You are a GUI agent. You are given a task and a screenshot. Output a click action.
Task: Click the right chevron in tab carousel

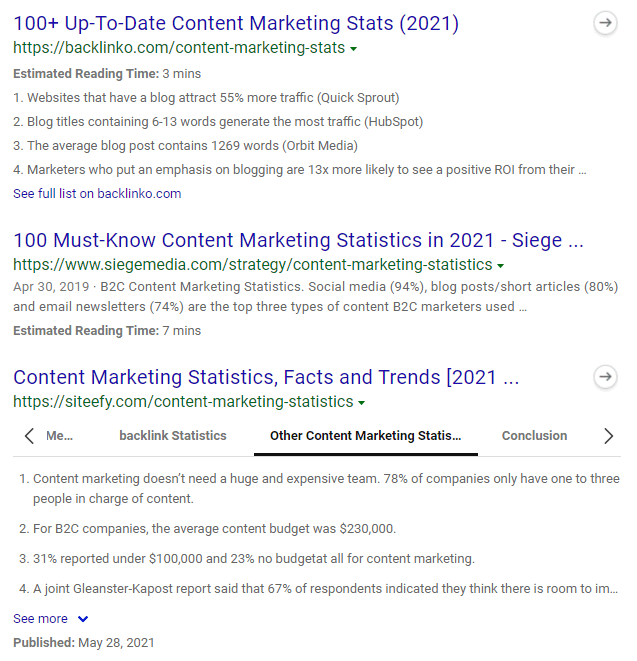(x=608, y=436)
